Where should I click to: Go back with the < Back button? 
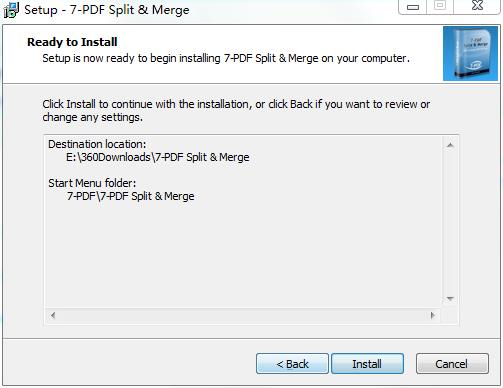coord(292,364)
